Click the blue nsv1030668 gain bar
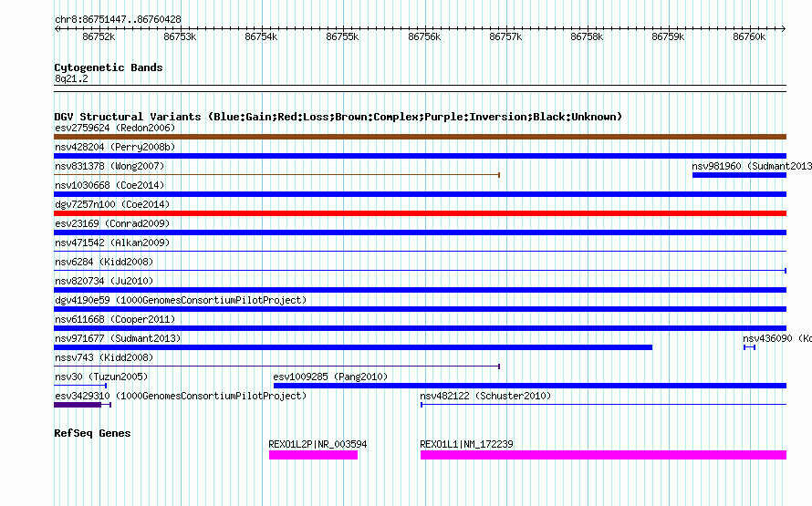Viewport: 812px width, 506px height. tap(420, 194)
